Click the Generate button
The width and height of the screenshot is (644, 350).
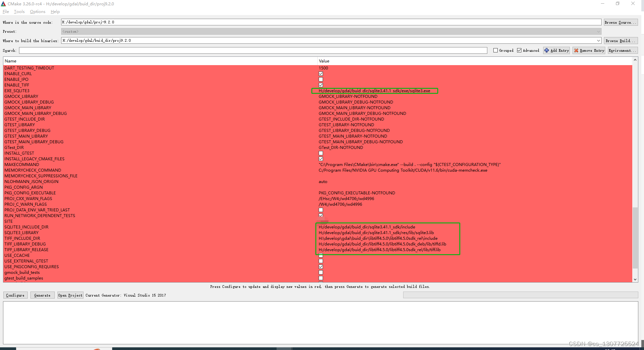[x=42, y=295]
